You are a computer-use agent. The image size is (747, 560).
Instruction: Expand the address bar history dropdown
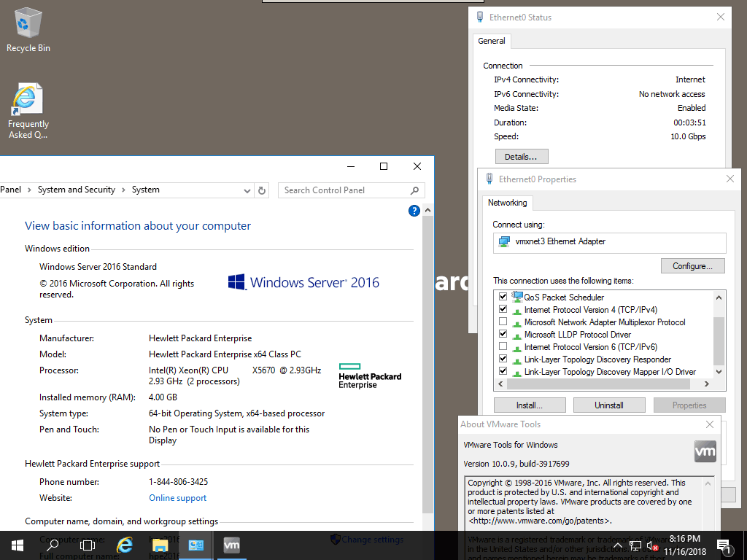click(247, 190)
